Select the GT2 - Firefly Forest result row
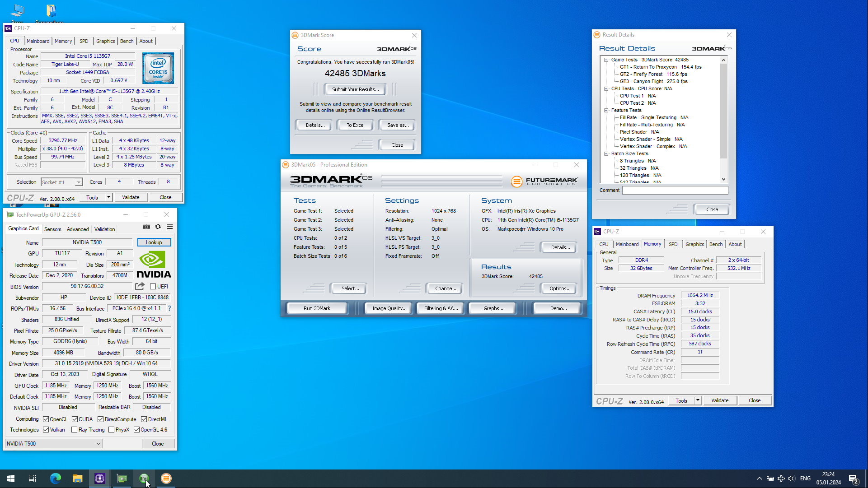The height and width of the screenshot is (488, 868). pyautogui.click(x=653, y=74)
